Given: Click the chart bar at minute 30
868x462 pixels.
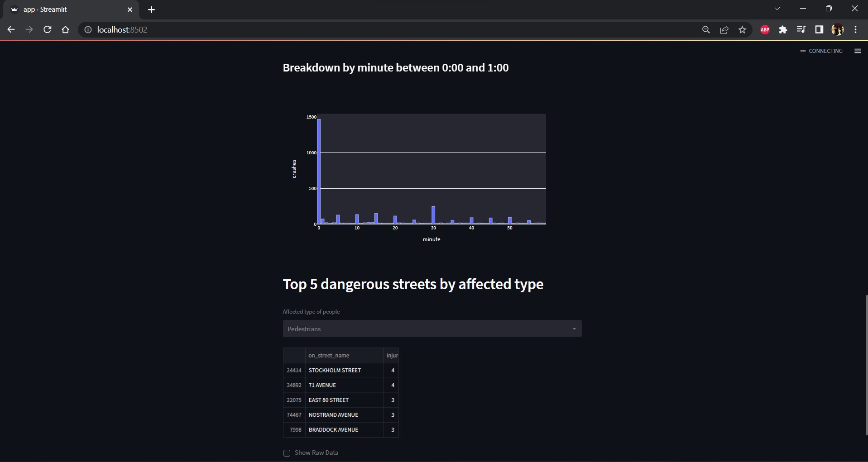Looking at the screenshot, I should [433, 215].
